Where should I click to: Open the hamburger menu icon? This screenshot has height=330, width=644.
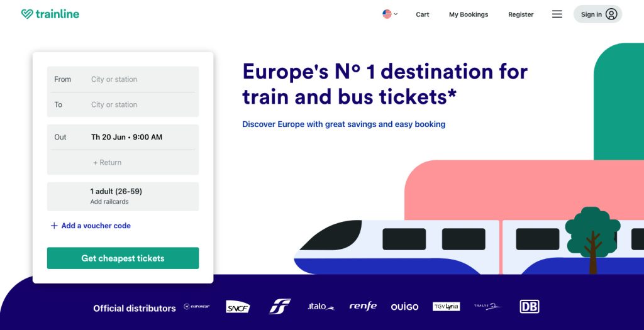[x=557, y=14]
